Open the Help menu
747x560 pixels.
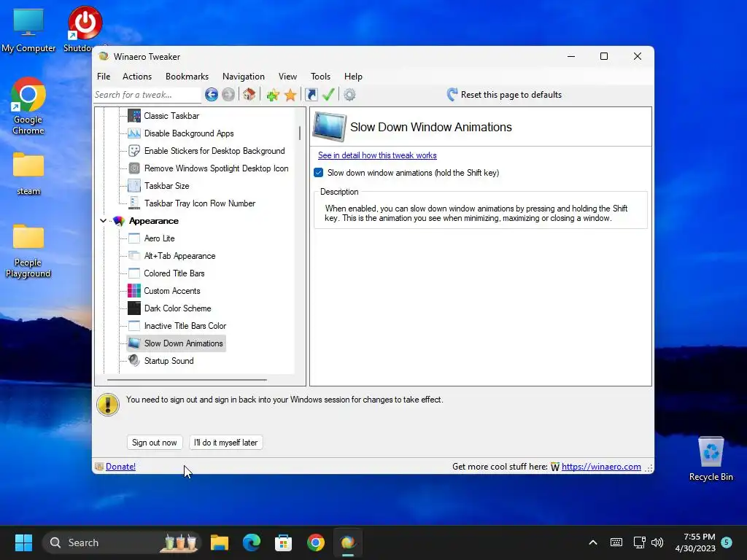(354, 77)
